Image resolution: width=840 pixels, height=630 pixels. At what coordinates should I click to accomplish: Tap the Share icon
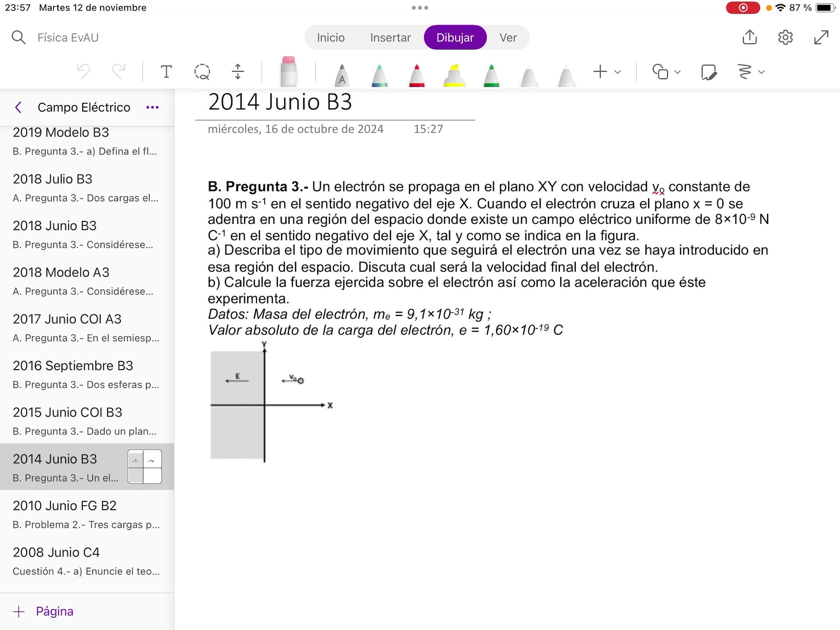[749, 37]
